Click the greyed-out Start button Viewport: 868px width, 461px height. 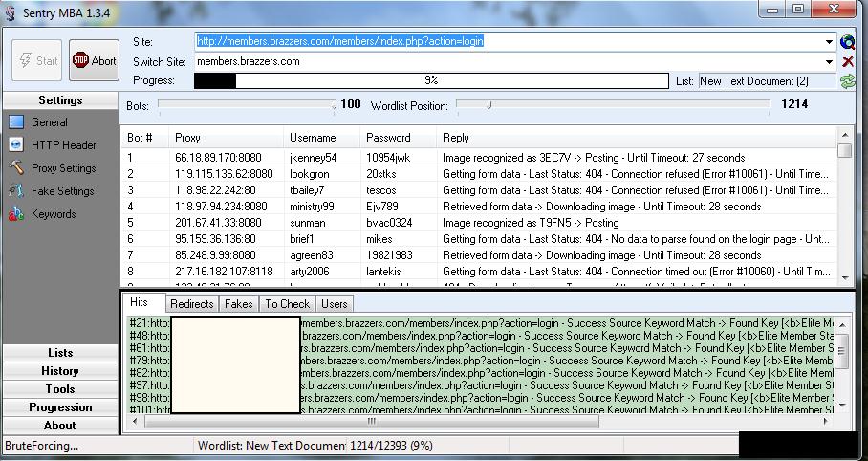pyautogui.click(x=36, y=60)
